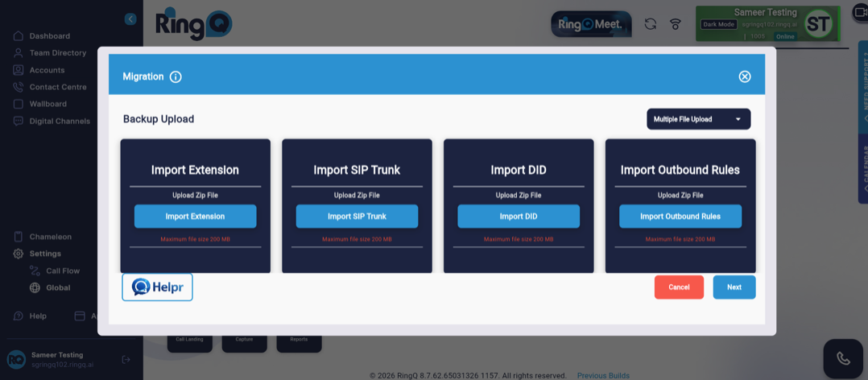Click the Import Outbound Rules button
This screenshot has width=868, height=380.
tap(680, 217)
